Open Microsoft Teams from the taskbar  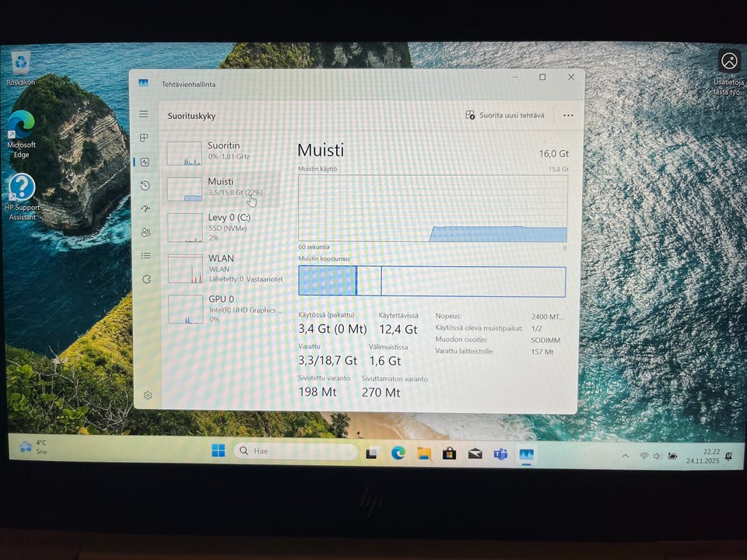click(x=500, y=454)
